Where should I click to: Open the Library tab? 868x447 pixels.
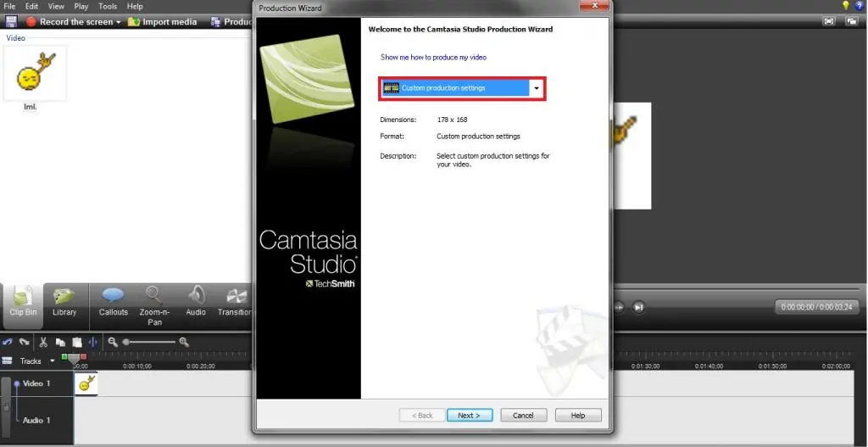point(64,303)
